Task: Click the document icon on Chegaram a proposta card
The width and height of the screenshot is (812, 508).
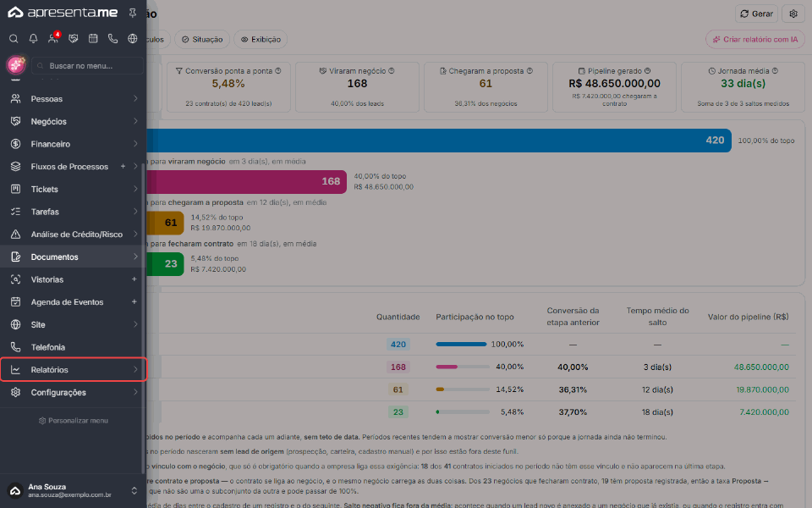Action: click(442, 71)
